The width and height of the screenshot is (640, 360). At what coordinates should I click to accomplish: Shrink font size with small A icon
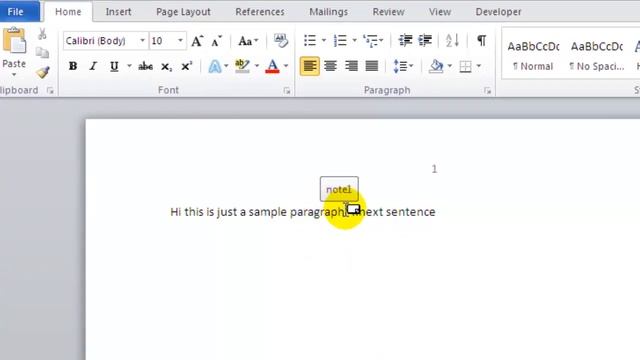tap(216, 41)
